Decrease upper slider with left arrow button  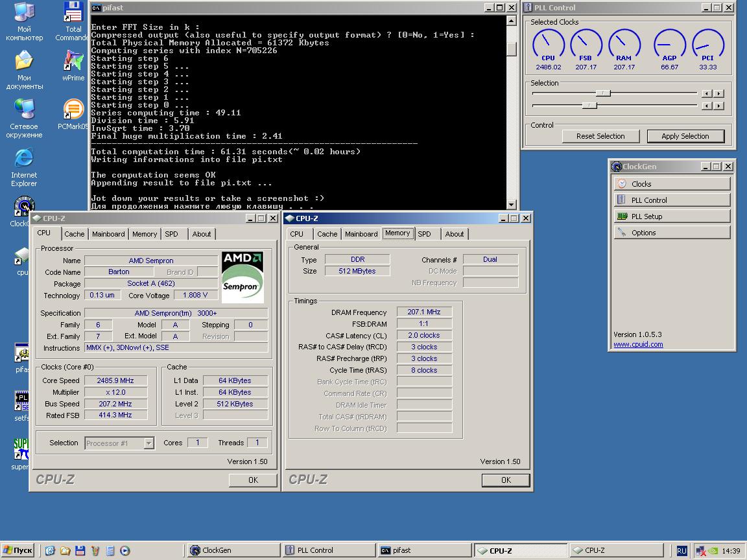(x=707, y=93)
